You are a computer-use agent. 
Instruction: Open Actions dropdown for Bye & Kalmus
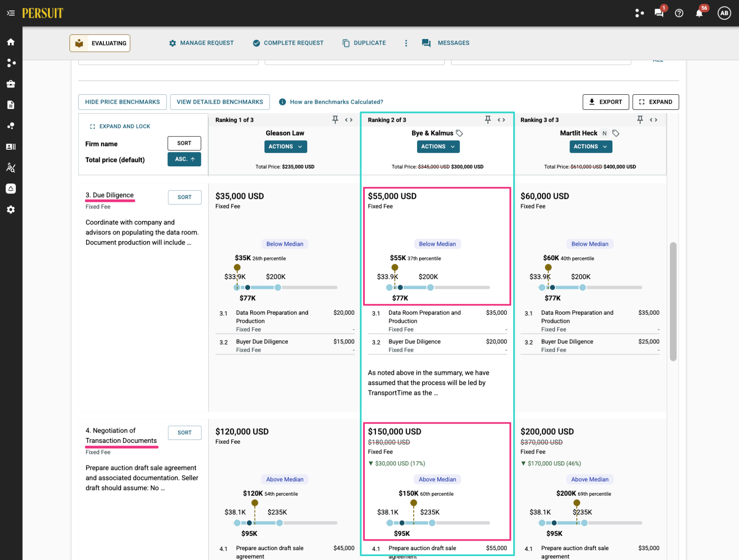pos(438,147)
